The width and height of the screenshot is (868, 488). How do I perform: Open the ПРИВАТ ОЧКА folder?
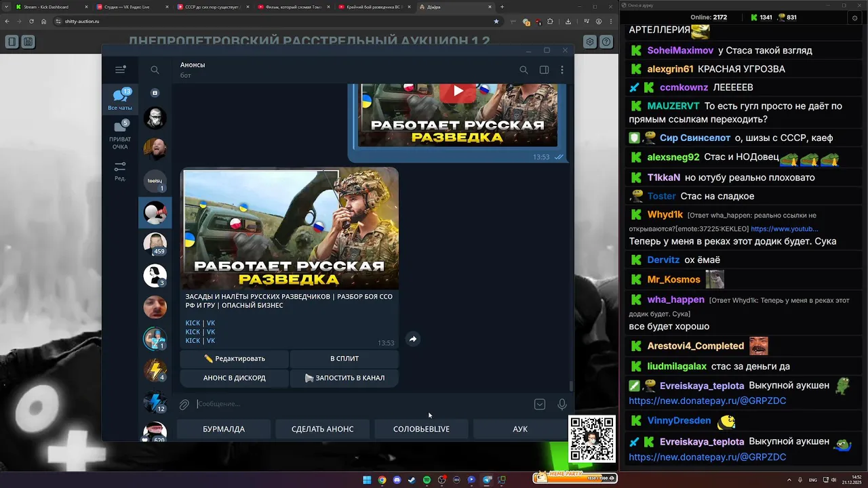120,134
